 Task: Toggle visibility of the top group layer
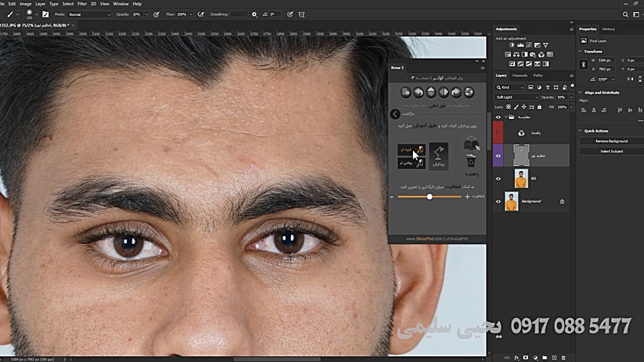498,117
